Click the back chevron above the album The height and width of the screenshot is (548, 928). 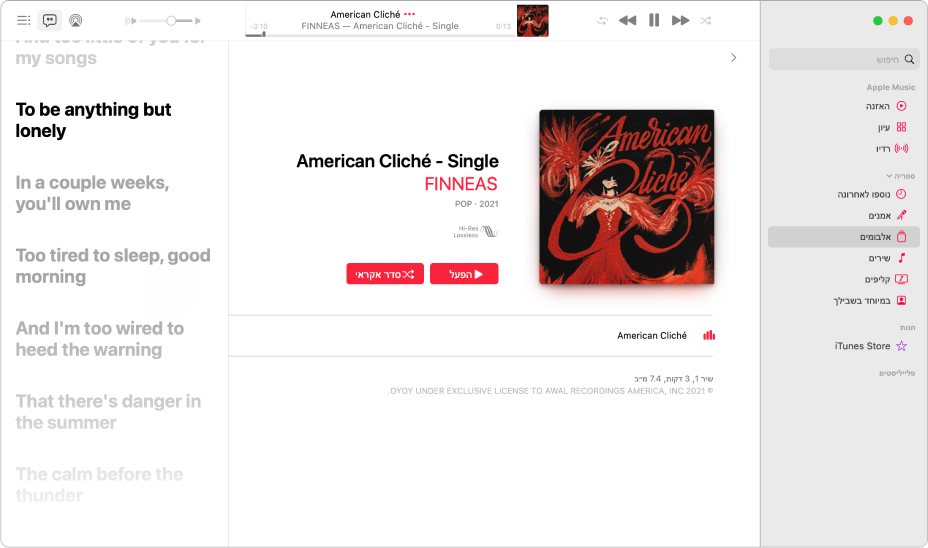pos(734,57)
